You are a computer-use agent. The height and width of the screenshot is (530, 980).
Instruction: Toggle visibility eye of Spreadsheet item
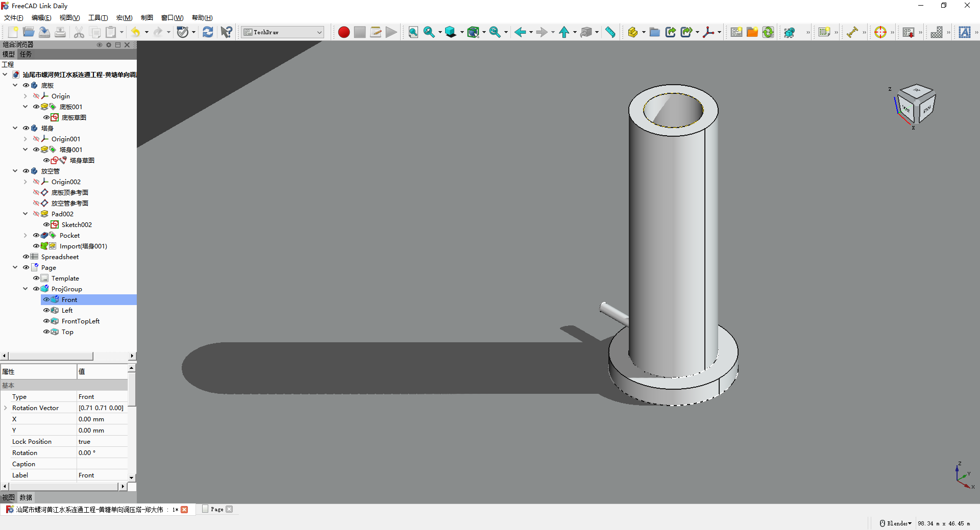pos(26,257)
